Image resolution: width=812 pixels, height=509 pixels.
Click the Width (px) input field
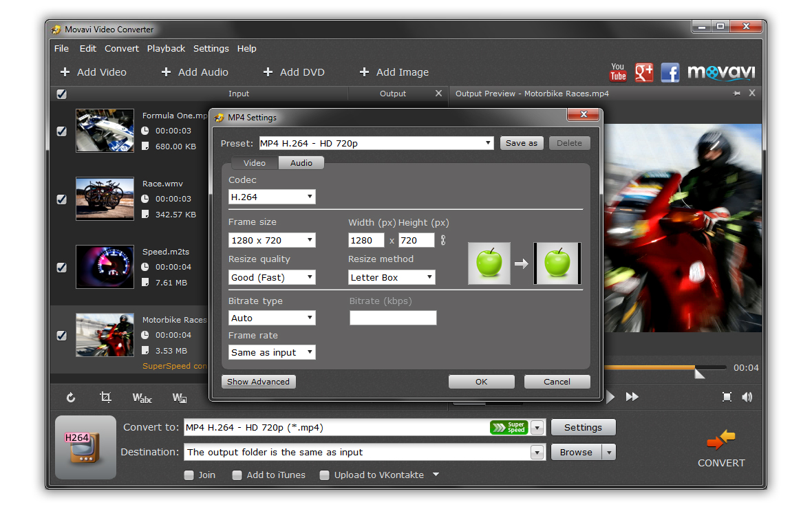[x=366, y=240]
